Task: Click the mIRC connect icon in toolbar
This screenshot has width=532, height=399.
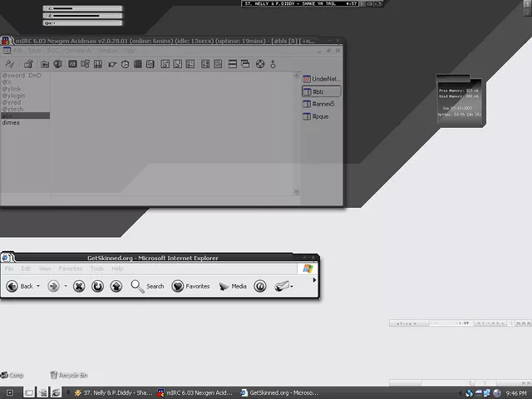Action: click(10, 64)
